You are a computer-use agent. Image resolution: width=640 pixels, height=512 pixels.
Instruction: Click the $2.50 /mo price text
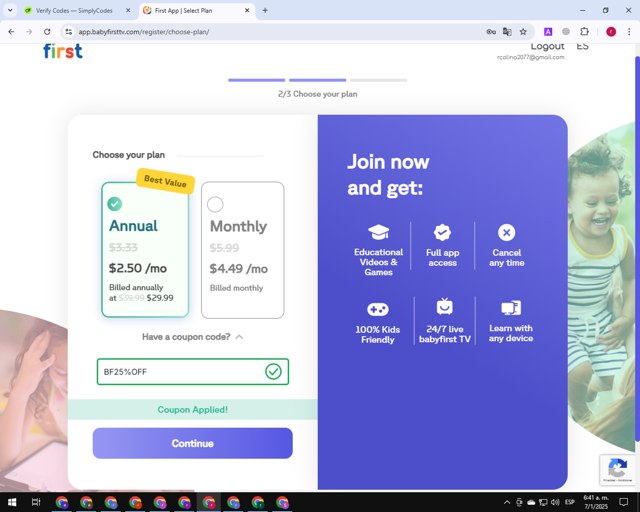(x=138, y=268)
